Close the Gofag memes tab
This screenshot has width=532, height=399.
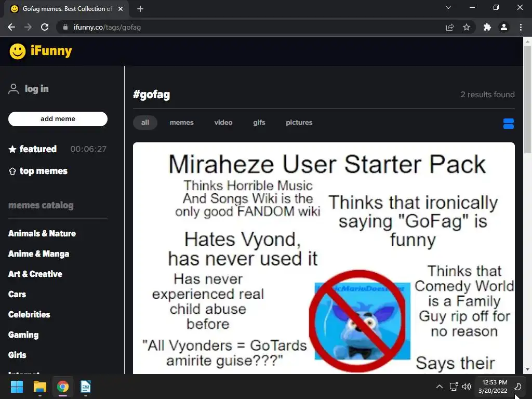[x=121, y=9]
